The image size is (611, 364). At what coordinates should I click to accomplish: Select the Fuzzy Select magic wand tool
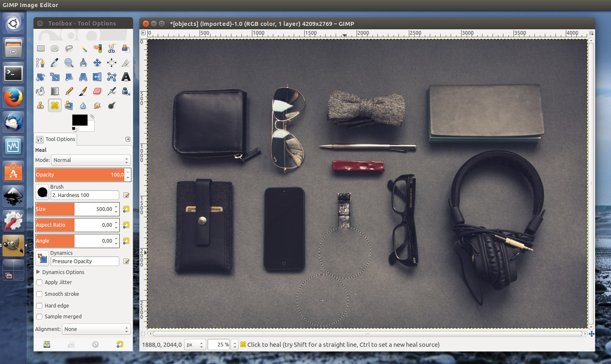point(83,49)
